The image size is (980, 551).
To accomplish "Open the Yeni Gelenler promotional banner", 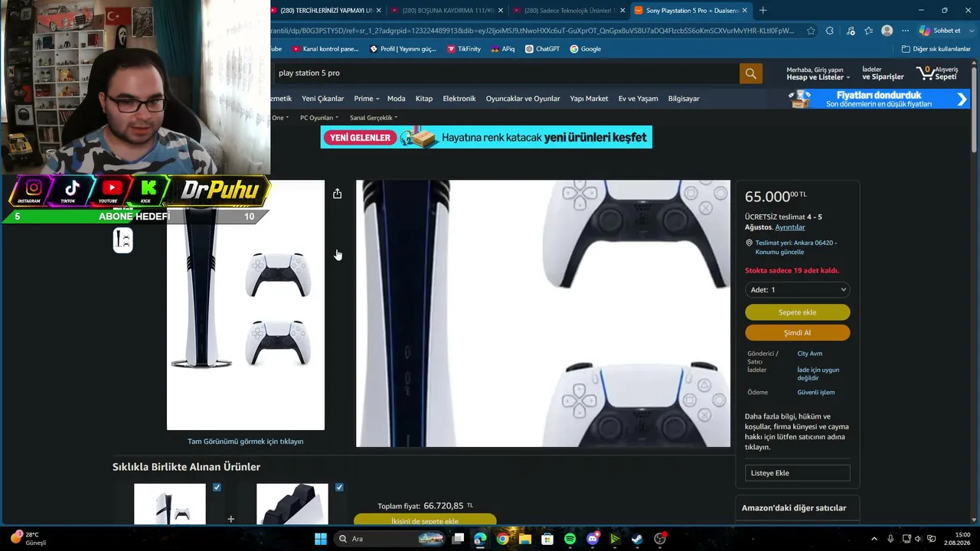I will [x=486, y=137].
